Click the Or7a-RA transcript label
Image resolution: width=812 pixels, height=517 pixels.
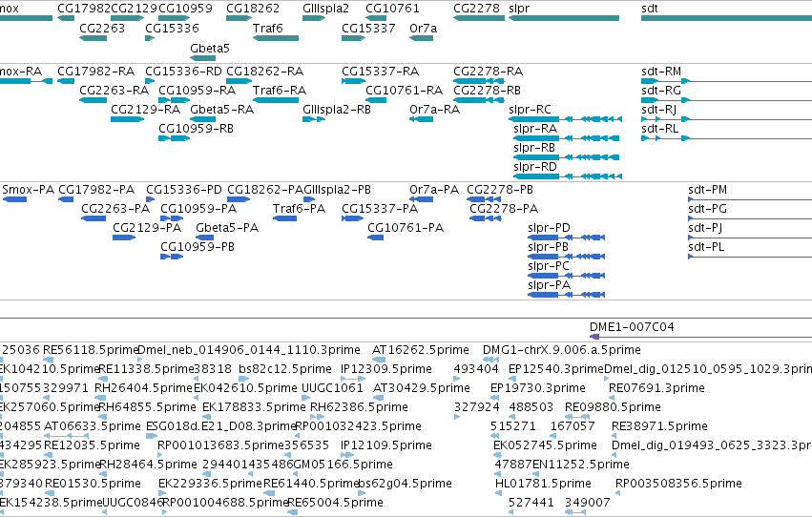(x=434, y=109)
